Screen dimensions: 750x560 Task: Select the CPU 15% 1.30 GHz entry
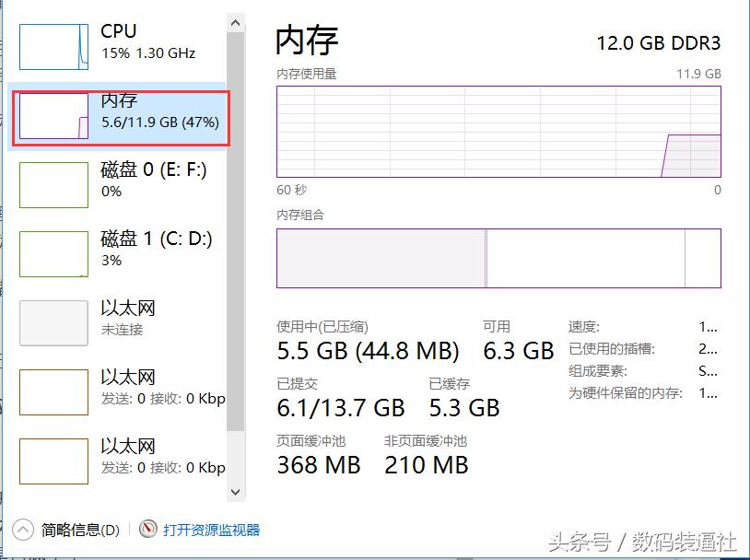pos(147,42)
